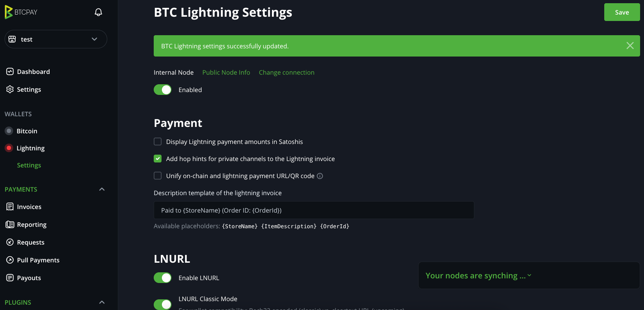
Task: Save the BTC Lightning settings
Action: point(622,12)
